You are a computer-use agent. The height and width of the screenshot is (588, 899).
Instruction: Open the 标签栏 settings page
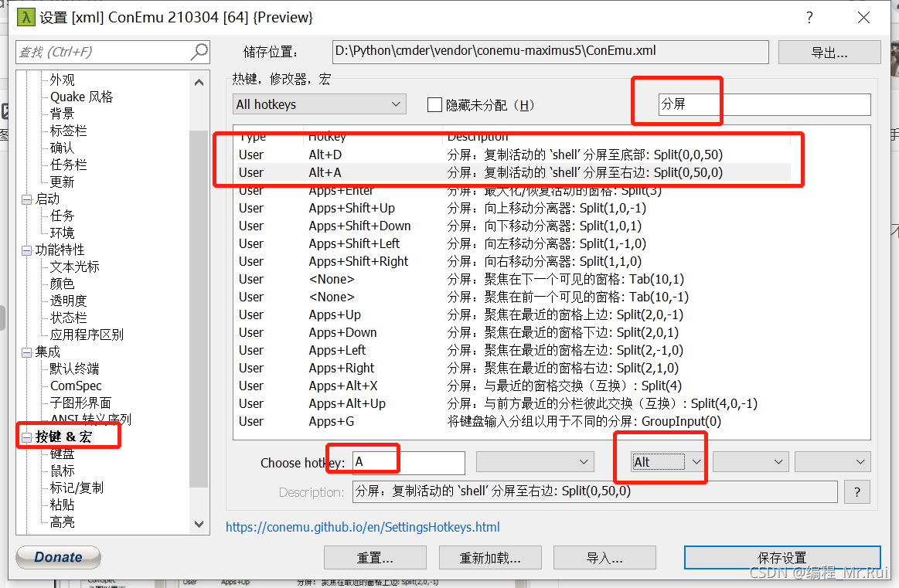pyautogui.click(x=68, y=131)
